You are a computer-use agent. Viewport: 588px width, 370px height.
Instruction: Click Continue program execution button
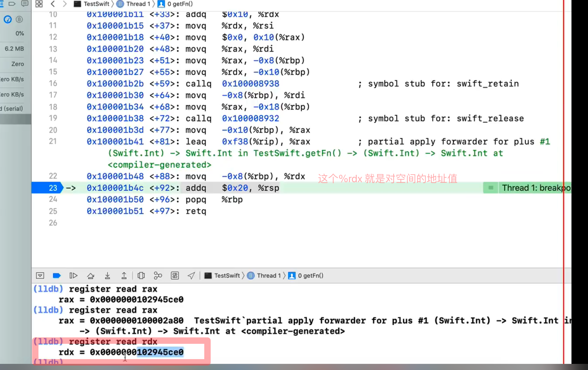pyautogui.click(x=73, y=276)
